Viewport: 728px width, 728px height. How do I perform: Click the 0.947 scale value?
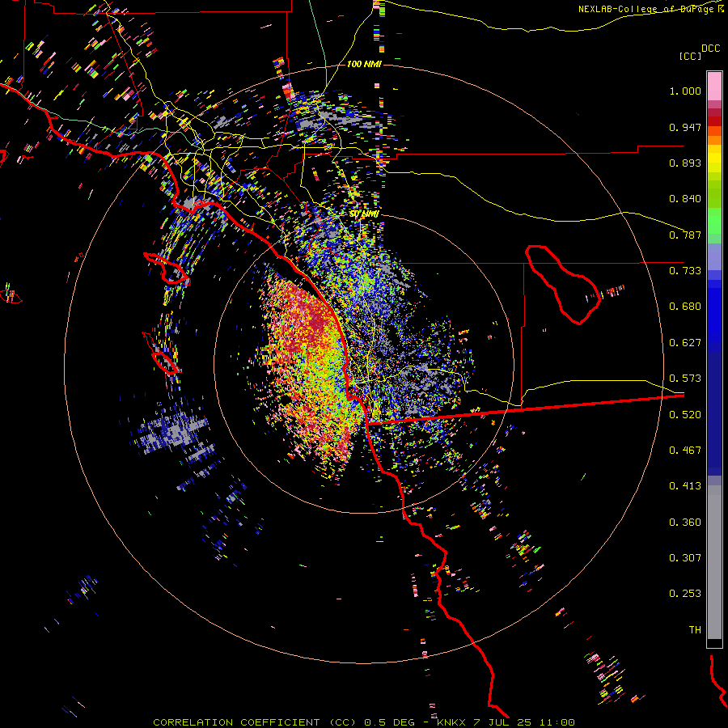click(x=685, y=127)
